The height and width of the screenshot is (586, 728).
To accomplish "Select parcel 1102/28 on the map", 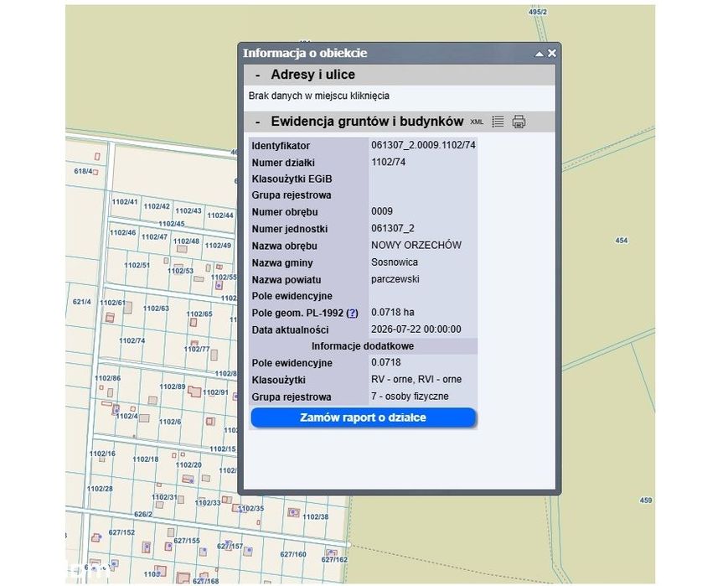I will pyautogui.click(x=100, y=489).
